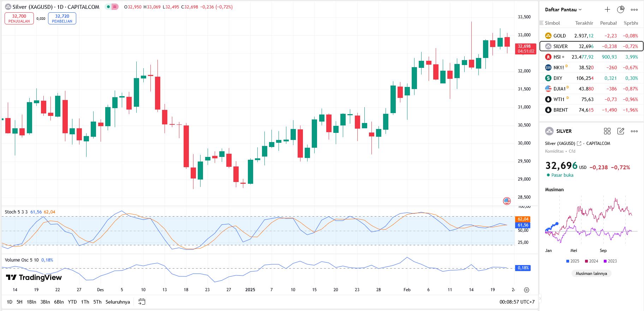
Task: Select the 3Bln time range
Action: [x=45, y=302]
